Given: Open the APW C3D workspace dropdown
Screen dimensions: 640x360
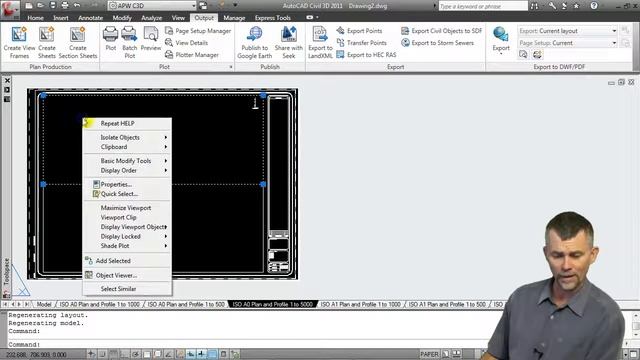Looking at the screenshot, I should pos(153,5).
